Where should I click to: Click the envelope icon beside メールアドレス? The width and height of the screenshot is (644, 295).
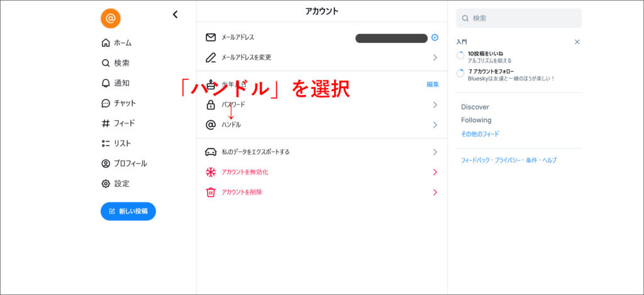pyautogui.click(x=211, y=37)
